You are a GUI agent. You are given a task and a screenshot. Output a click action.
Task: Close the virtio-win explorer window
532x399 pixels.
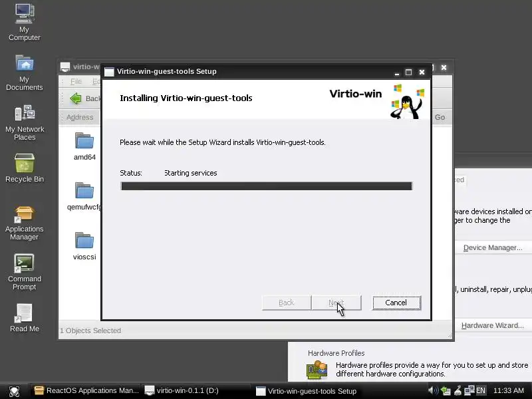pos(444,68)
